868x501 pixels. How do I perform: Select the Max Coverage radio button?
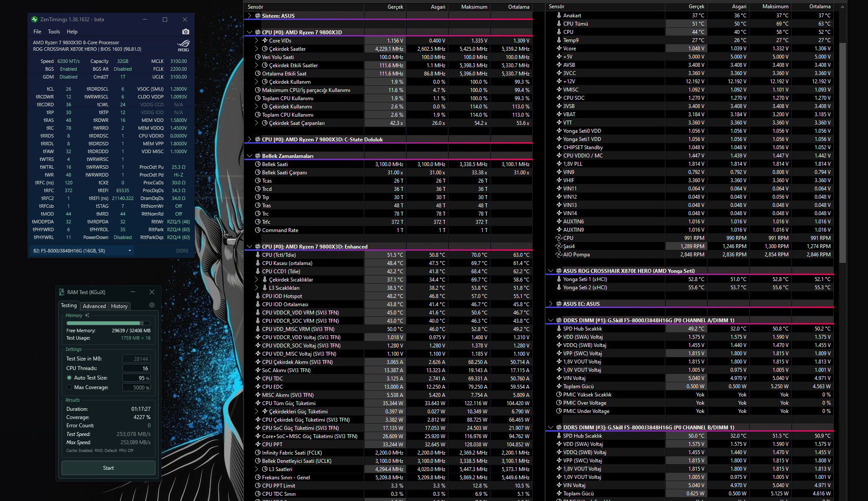[x=69, y=387]
